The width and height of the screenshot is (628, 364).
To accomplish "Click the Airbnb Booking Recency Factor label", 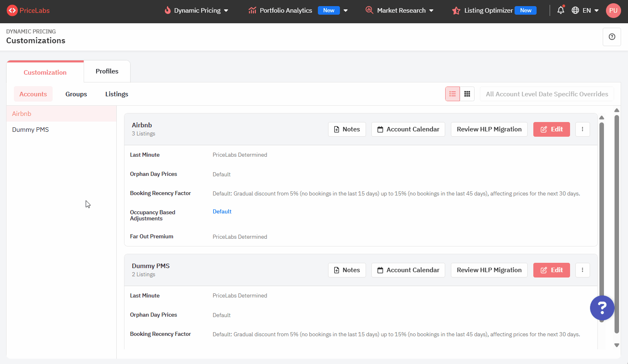I will click(x=160, y=193).
